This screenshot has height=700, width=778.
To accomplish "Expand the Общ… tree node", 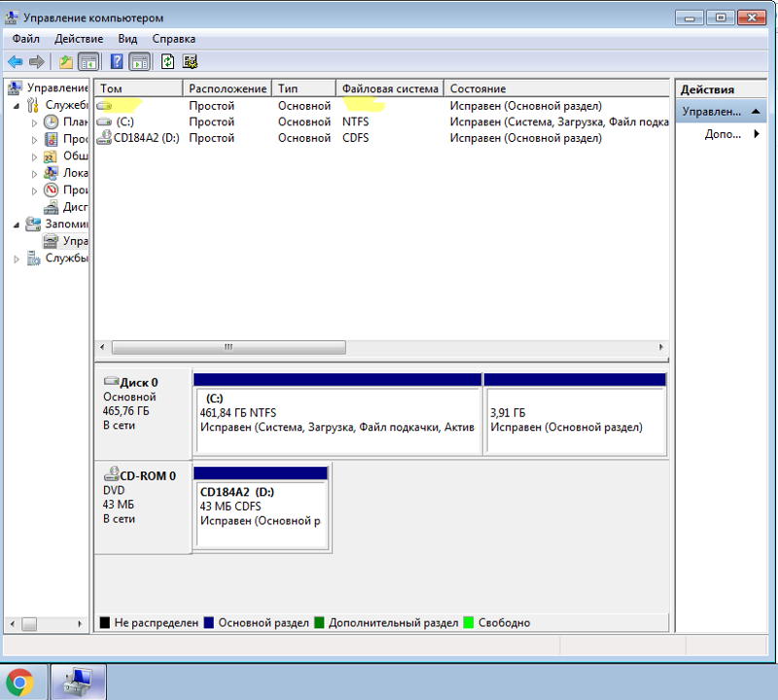I will [34, 157].
